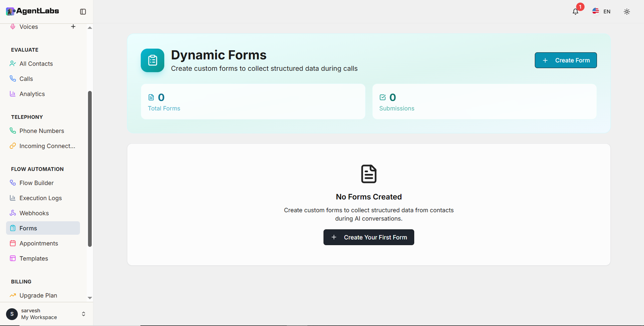Click the empty-state document icon

[x=369, y=174]
